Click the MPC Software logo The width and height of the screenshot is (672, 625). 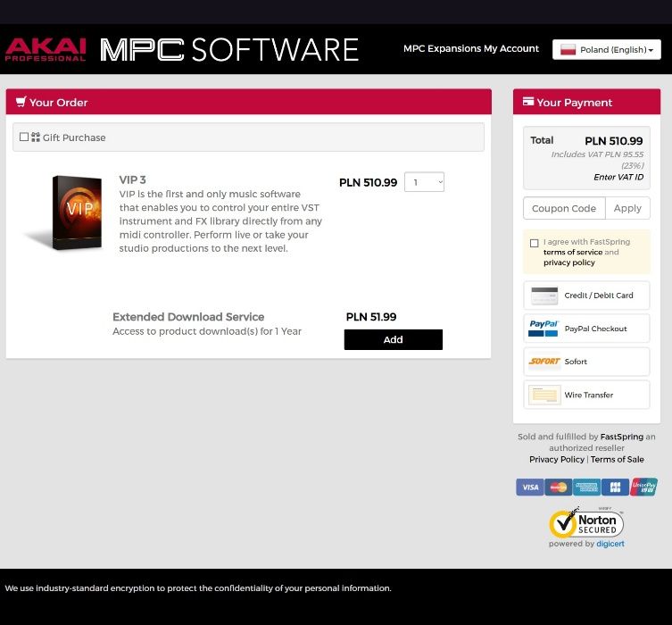pos(229,50)
